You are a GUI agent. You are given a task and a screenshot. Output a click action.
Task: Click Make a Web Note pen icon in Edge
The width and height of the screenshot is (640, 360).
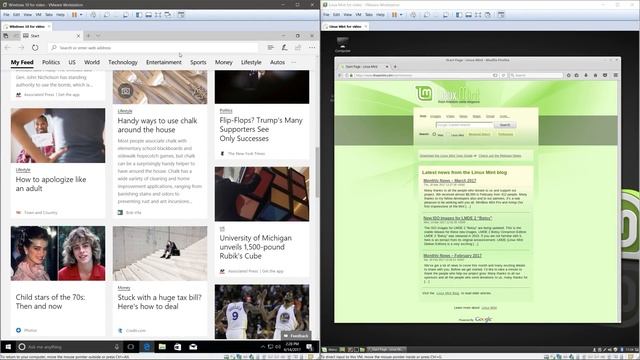pyautogui.click(x=284, y=48)
